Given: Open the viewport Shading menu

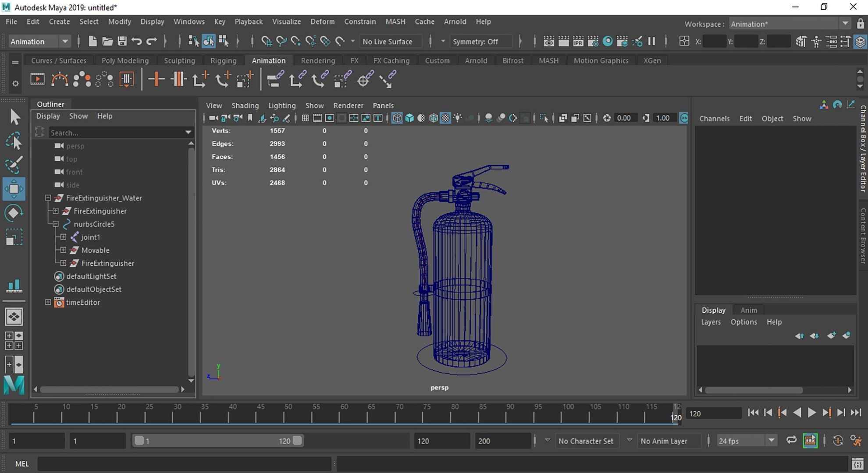Looking at the screenshot, I should click(245, 106).
